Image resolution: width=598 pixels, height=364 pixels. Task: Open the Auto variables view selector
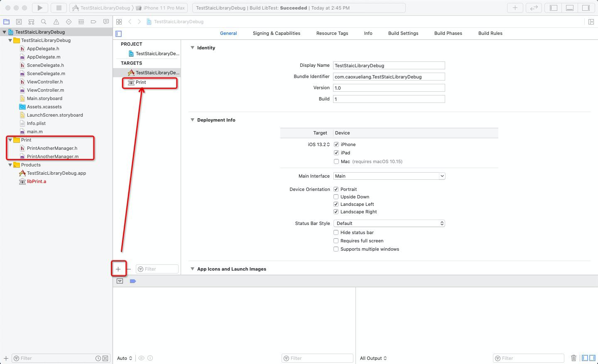[x=125, y=358]
